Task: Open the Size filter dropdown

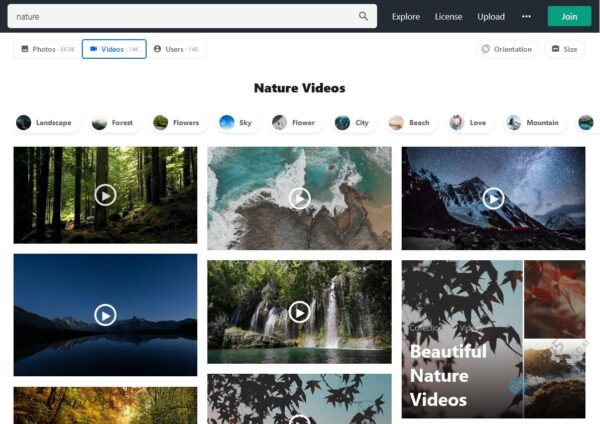Action: click(x=564, y=49)
